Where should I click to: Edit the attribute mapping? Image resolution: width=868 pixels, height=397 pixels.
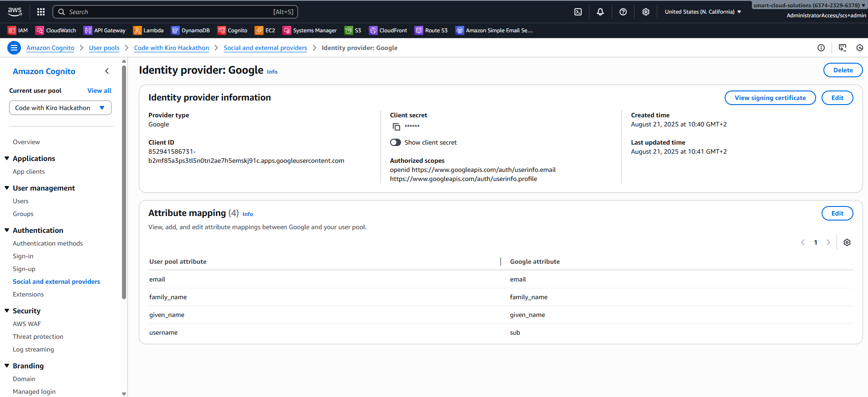pyautogui.click(x=837, y=213)
